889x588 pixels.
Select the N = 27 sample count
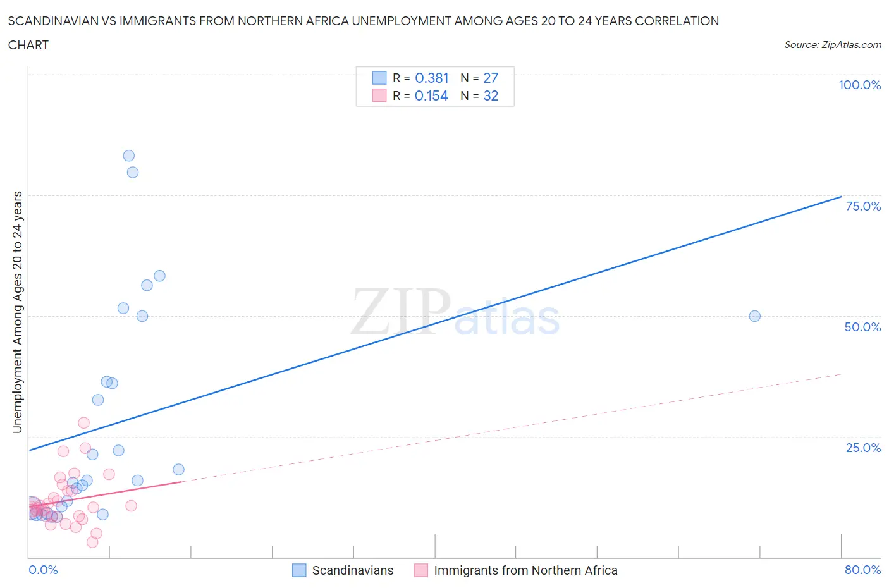click(479, 78)
